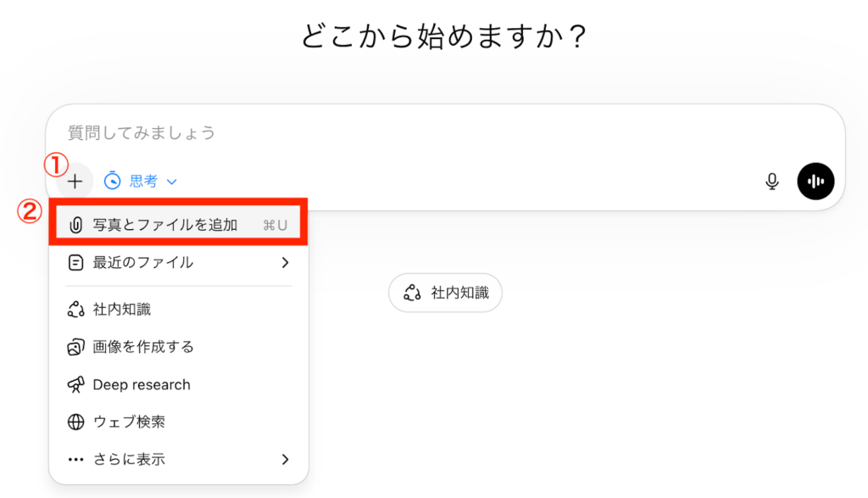Select the network icon beside 社内知識
The width and height of the screenshot is (868, 498).
pos(76,309)
